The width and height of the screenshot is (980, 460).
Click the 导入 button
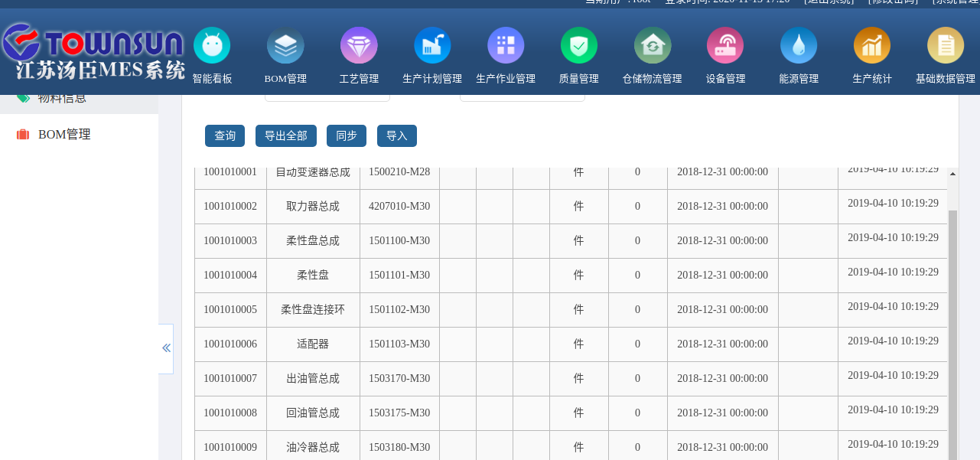tap(397, 135)
